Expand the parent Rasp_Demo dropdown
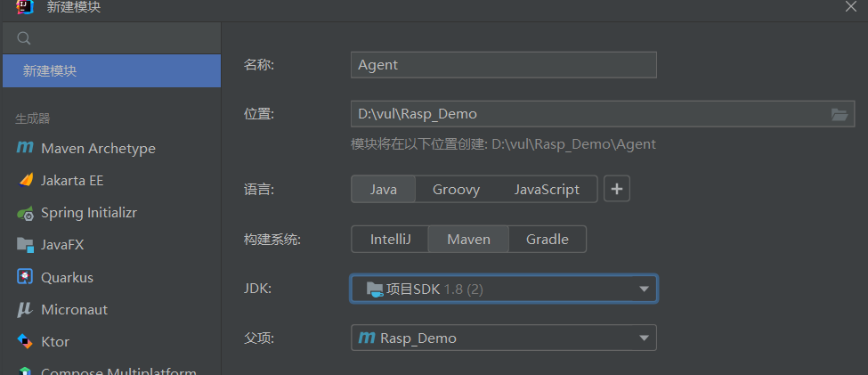868x375 pixels. [x=644, y=338]
